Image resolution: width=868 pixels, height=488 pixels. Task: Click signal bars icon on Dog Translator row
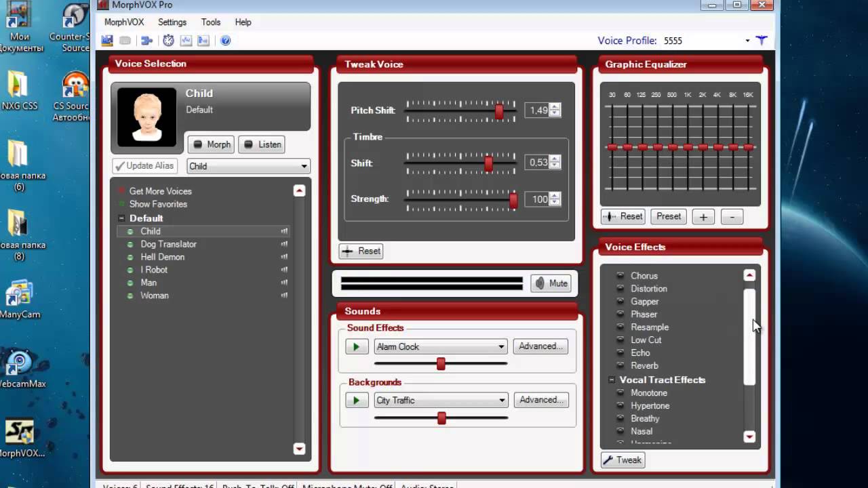point(284,244)
